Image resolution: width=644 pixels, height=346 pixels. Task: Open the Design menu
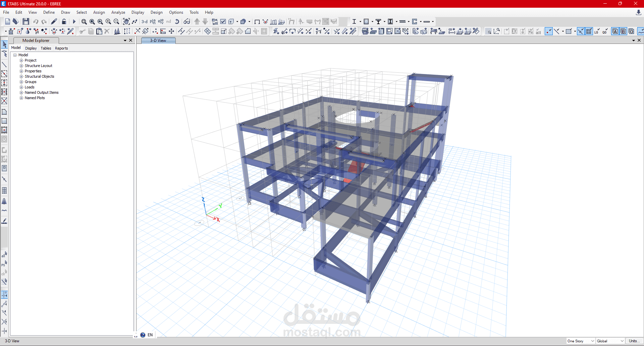coord(156,12)
